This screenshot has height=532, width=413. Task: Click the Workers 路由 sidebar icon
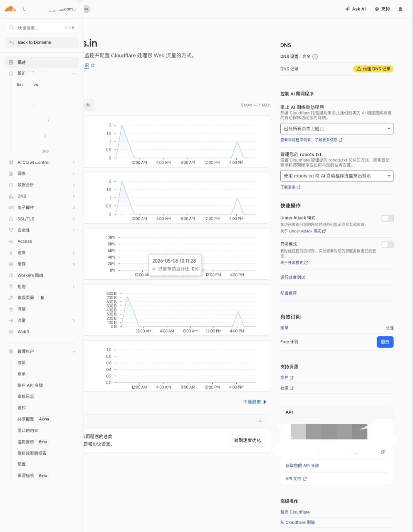tap(11, 275)
